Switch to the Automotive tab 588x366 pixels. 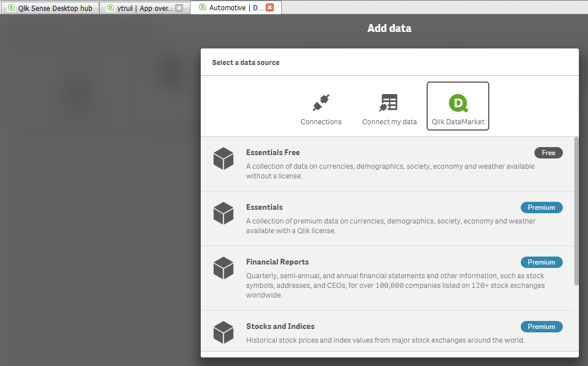236,7
